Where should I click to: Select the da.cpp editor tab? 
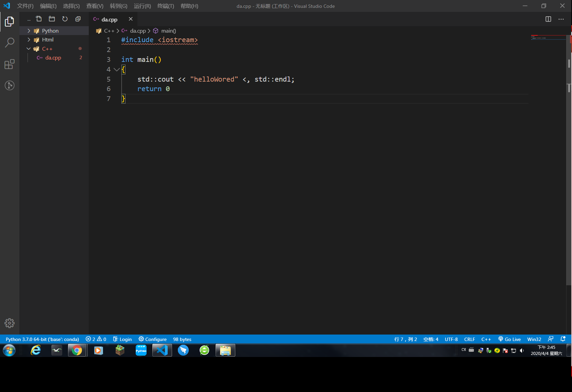113,19
